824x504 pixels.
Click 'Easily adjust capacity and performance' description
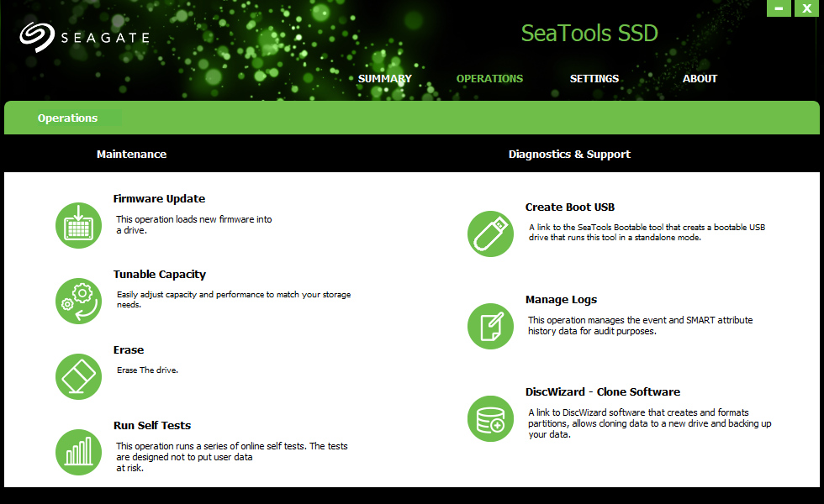tap(234, 299)
